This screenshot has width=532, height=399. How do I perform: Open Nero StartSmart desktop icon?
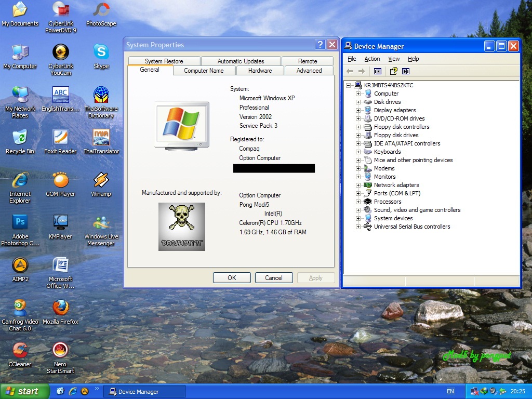click(x=60, y=358)
